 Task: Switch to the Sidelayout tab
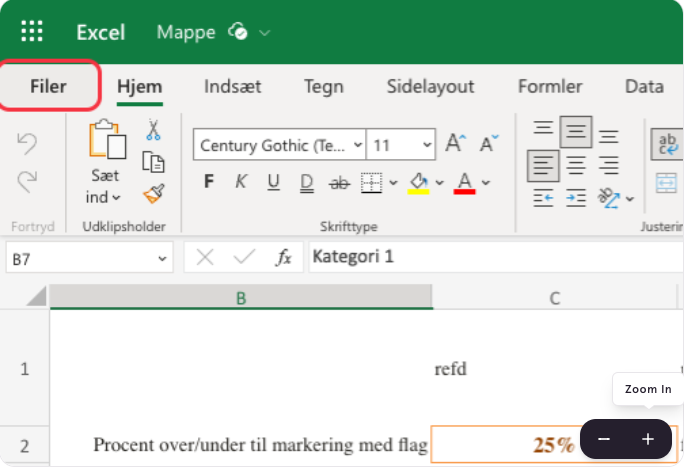pyautogui.click(x=430, y=87)
